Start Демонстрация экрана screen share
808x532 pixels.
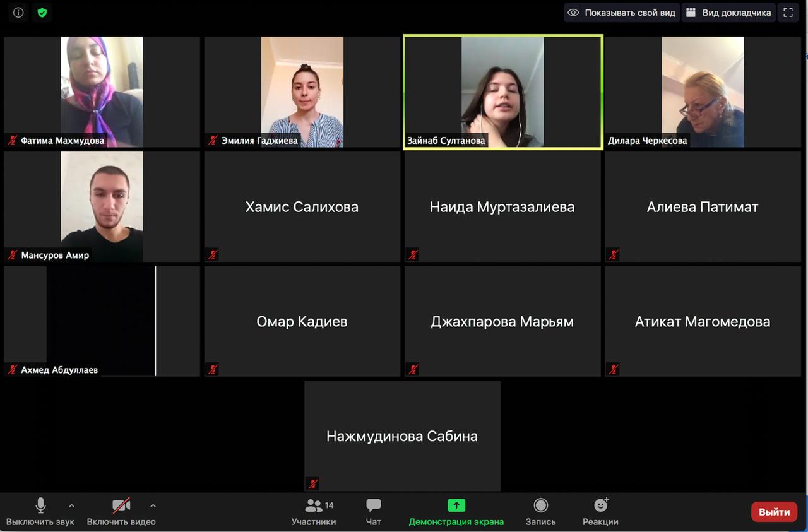coord(456,512)
